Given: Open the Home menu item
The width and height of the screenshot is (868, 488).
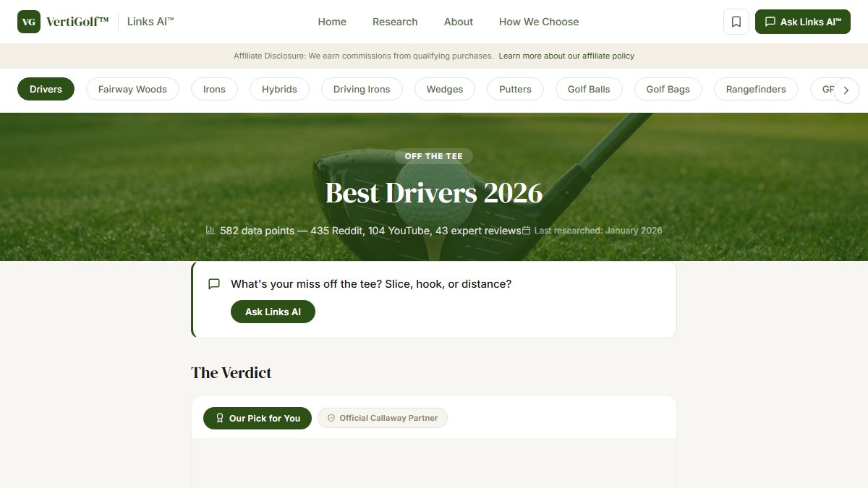Looking at the screenshot, I should tap(332, 22).
